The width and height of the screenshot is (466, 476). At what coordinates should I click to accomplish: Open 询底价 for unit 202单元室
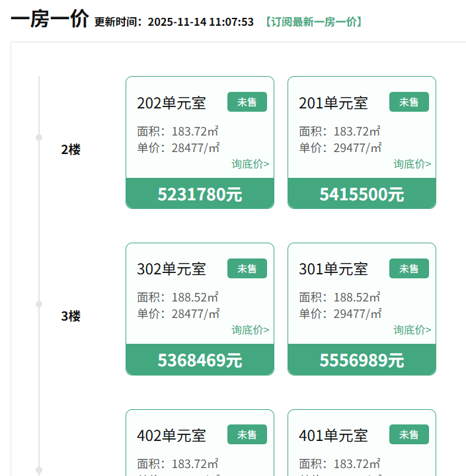click(250, 164)
